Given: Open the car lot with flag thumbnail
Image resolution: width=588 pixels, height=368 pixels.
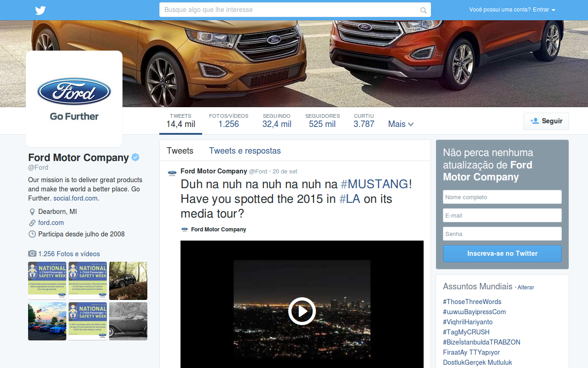Looking at the screenshot, I should (47, 321).
